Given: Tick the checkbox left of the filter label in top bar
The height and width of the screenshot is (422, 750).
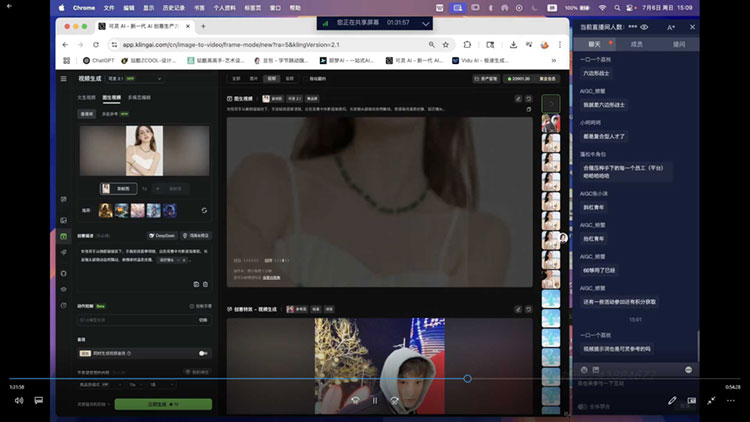Looking at the screenshot, I should pyautogui.click(x=307, y=78).
